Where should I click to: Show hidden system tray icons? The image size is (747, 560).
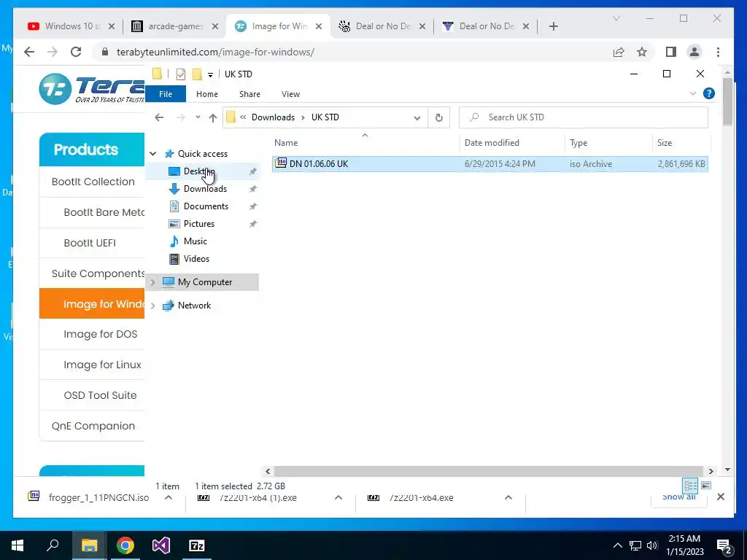click(x=617, y=545)
